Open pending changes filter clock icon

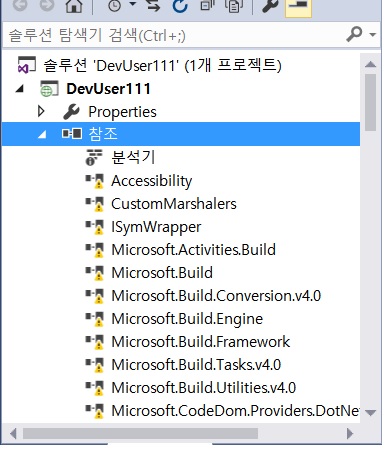(115, 5)
